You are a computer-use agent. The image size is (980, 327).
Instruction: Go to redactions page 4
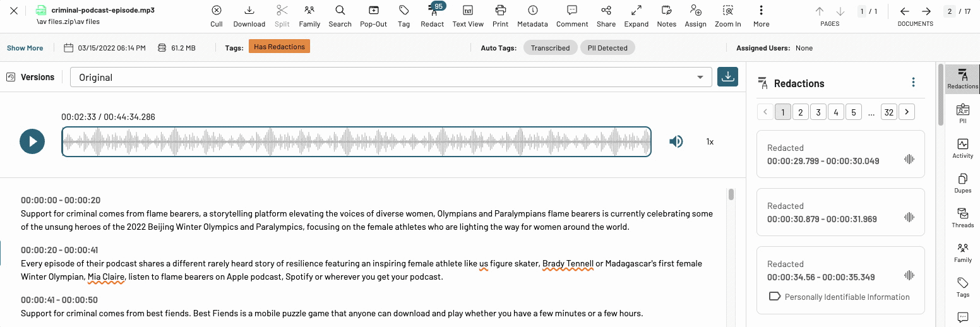[835, 112]
